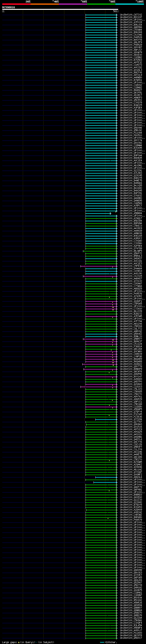Viewport: 146px width, 644px height.
Task: Click the orange ~40% legend color segment
Action: pyautogui.click(x=45, y=4)
